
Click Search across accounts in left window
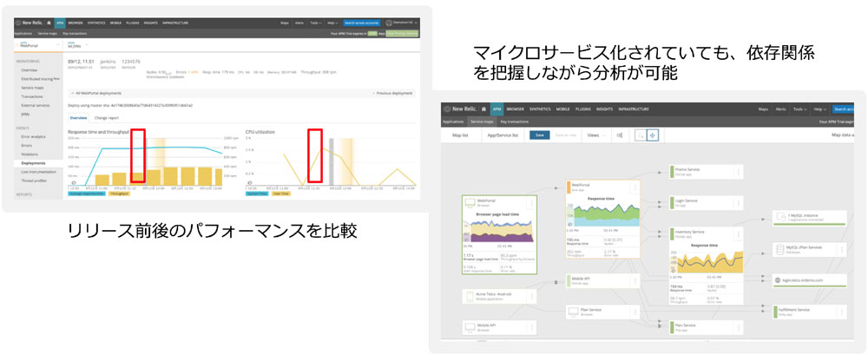(x=361, y=23)
